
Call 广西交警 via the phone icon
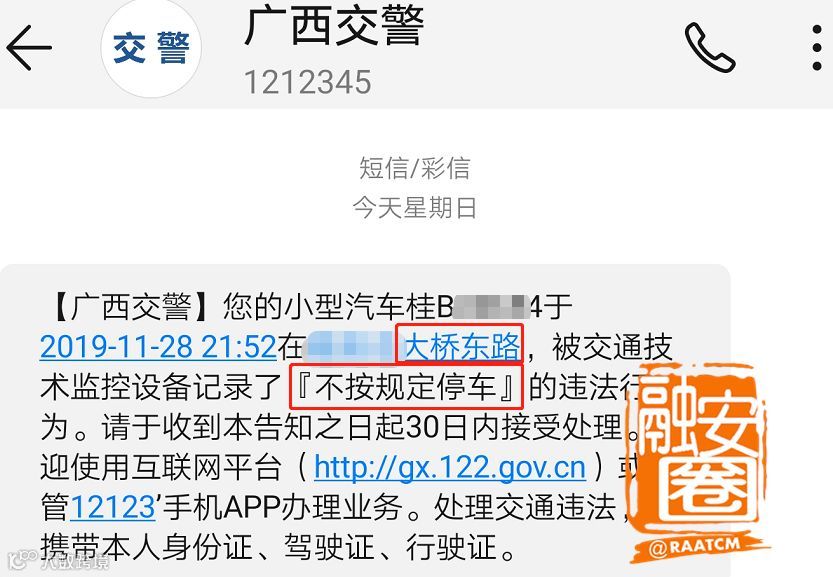710,47
